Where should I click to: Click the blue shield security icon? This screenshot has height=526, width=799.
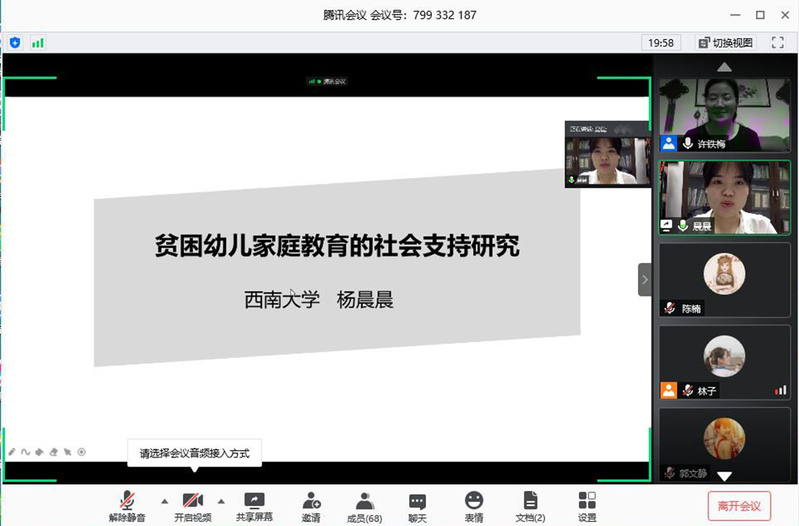tap(15, 43)
